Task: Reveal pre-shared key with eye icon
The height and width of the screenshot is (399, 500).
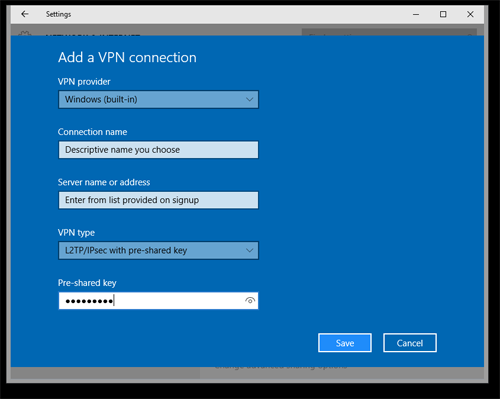Action: tap(250, 301)
